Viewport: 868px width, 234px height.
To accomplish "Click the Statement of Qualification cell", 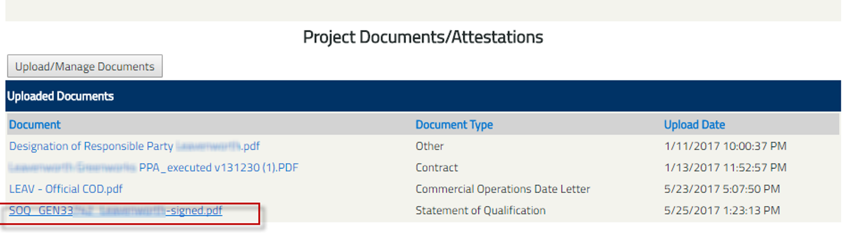I will click(x=480, y=210).
